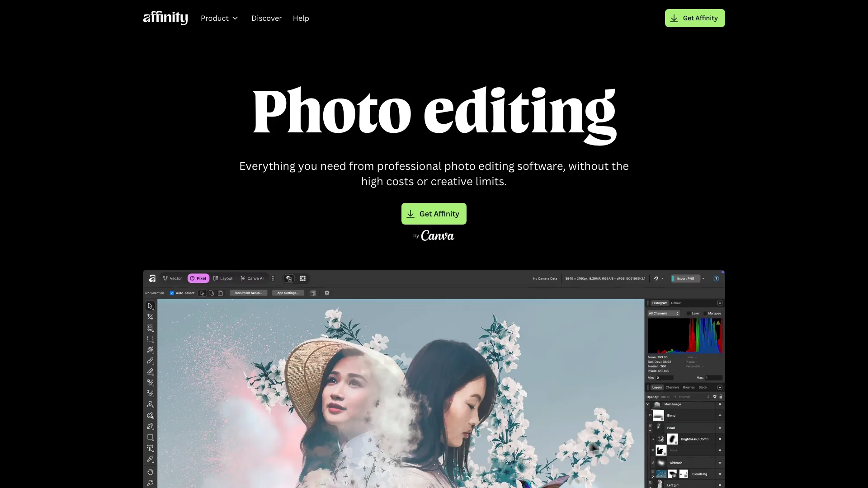
Task: Select the Zoom tool at the toolbar bottom
Action: click(151, 483)
